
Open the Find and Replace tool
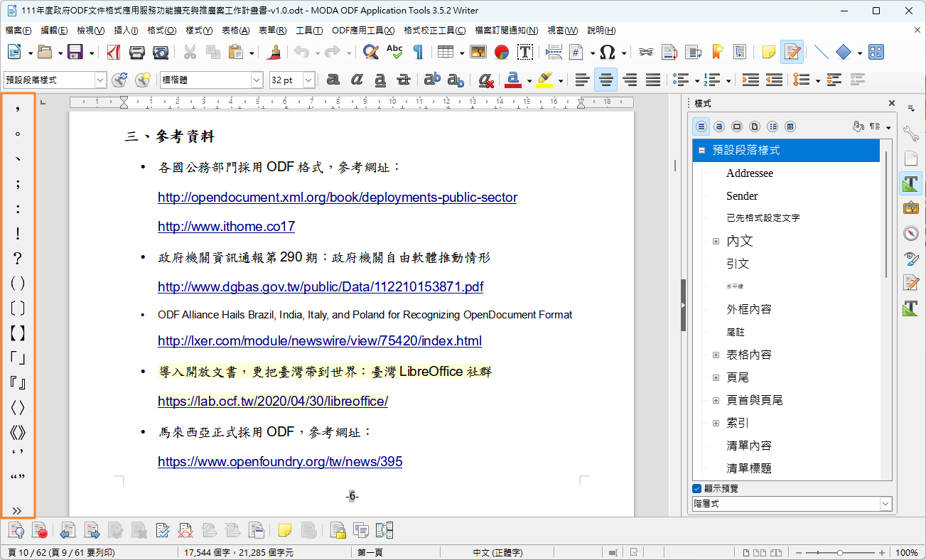[x=370, y=52]
